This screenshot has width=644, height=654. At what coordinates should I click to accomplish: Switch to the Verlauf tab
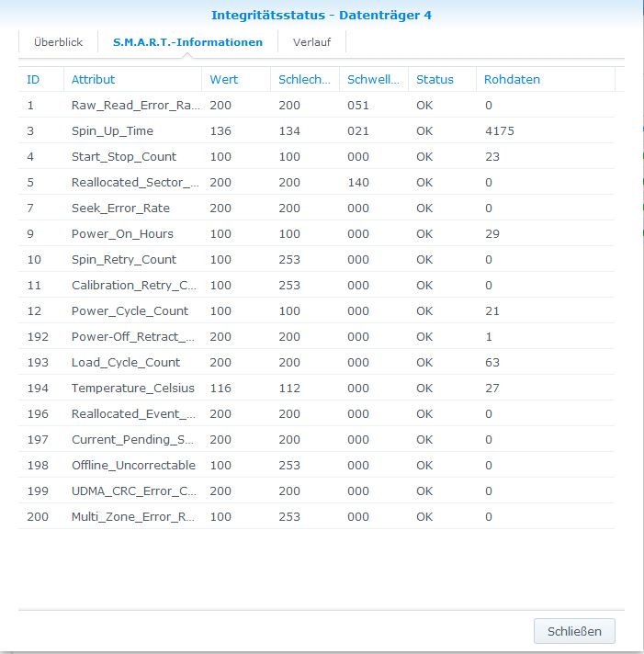(x=311, y=42)
